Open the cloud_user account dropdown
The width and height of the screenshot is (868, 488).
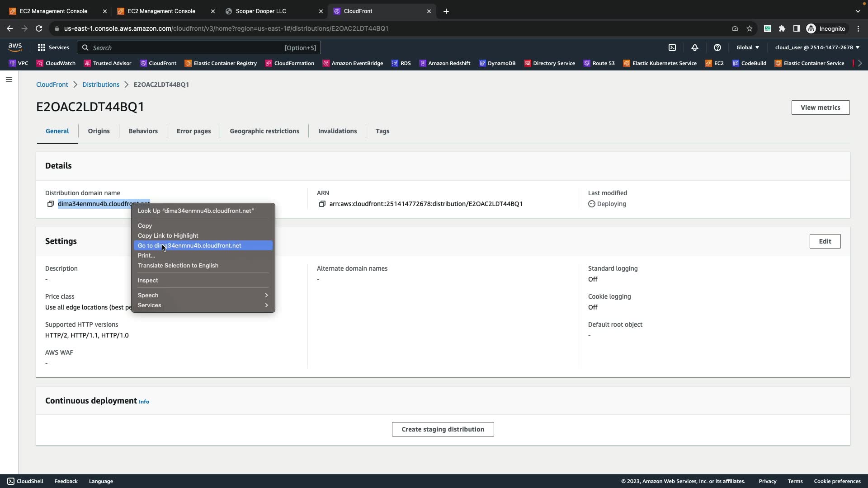817,47
